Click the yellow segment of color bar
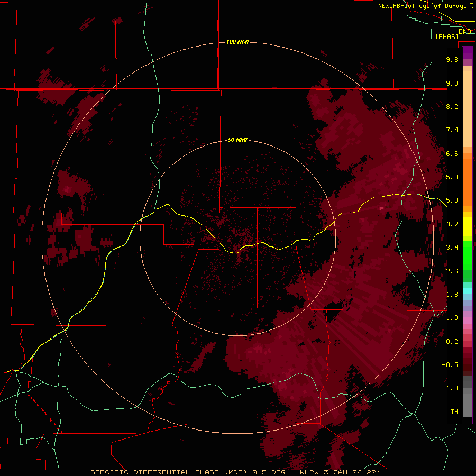The height and width of the screenshot is (476, 476). click(467, 226)
